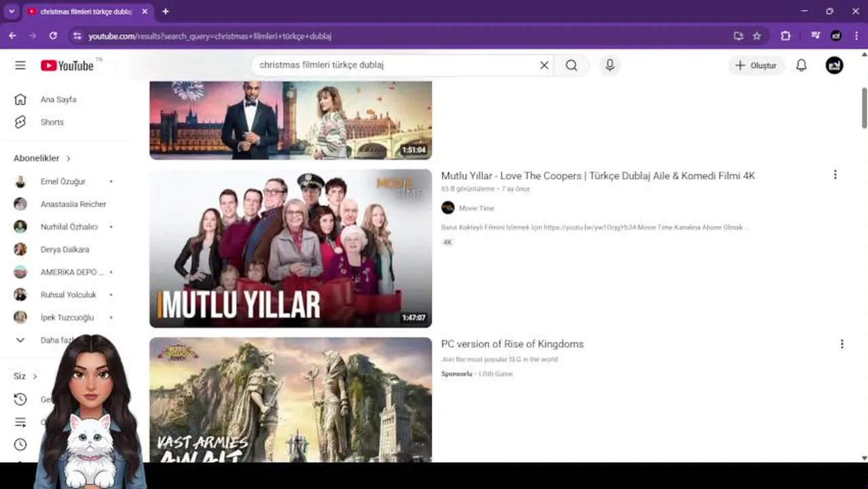Viewport: 868px width, 489px height.
Task: Expand the Siz section
Action: click(26, 376)
